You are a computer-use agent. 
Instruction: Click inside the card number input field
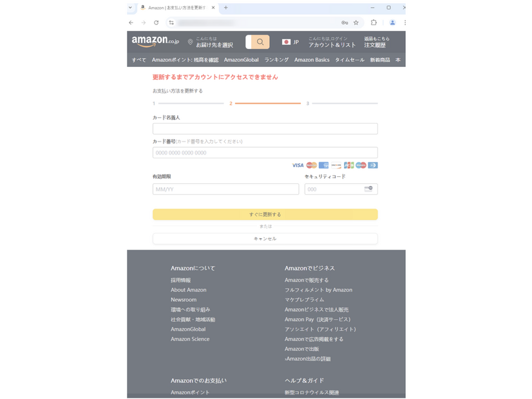[x=264, y=153]
